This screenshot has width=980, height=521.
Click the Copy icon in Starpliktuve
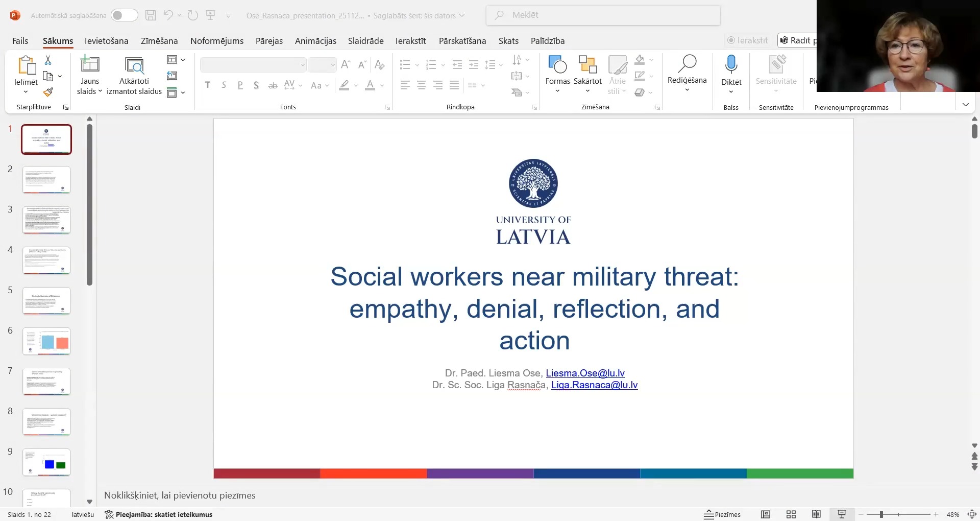(x=48, y=76)
